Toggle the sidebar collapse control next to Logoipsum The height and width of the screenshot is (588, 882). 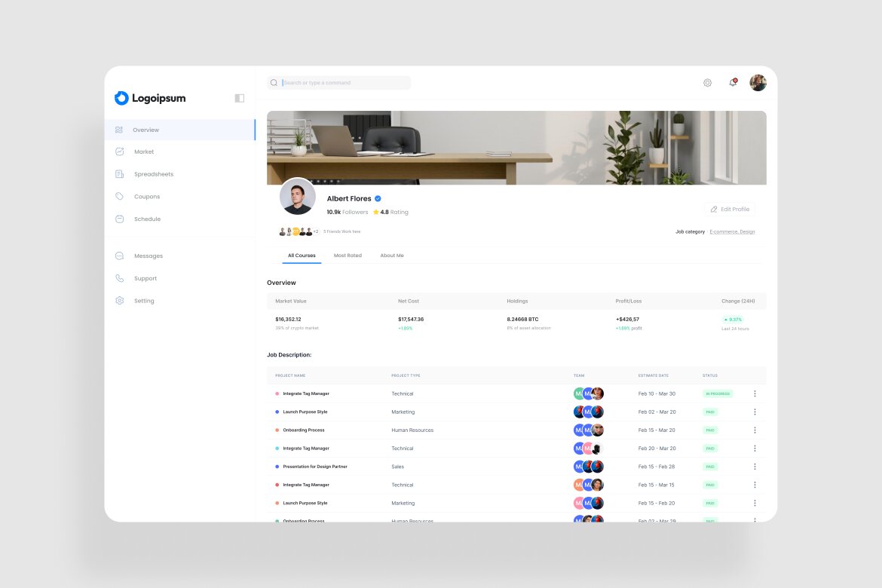(238, 98)
